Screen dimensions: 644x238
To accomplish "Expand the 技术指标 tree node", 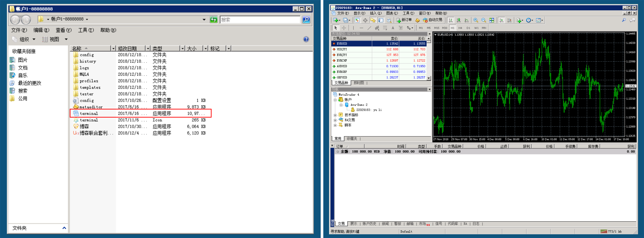I will tap(335, 115).
